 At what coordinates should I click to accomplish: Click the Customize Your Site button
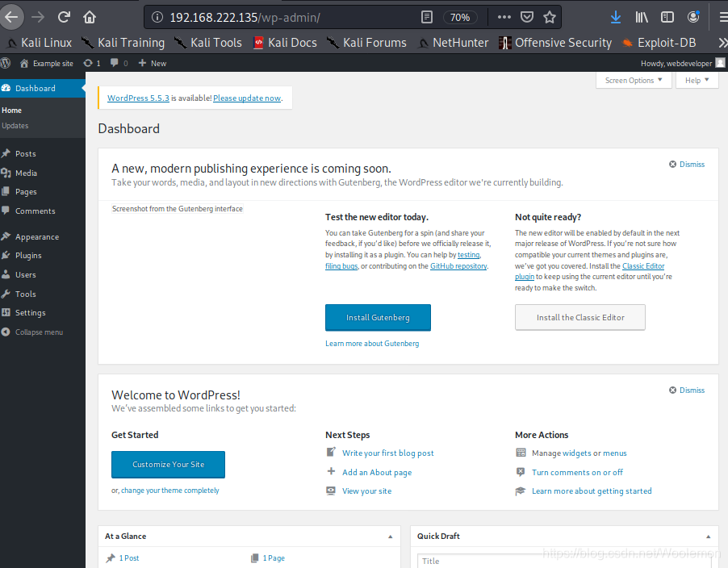168,465
